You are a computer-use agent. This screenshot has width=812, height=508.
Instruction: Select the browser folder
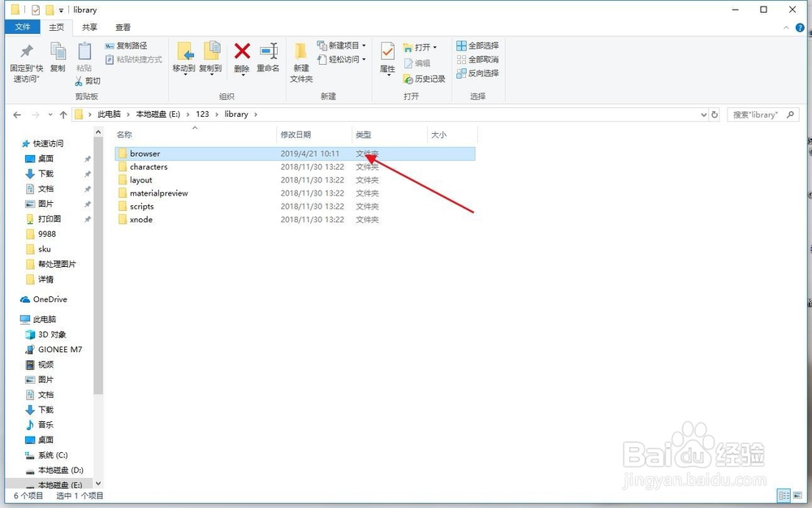[295, 153]
